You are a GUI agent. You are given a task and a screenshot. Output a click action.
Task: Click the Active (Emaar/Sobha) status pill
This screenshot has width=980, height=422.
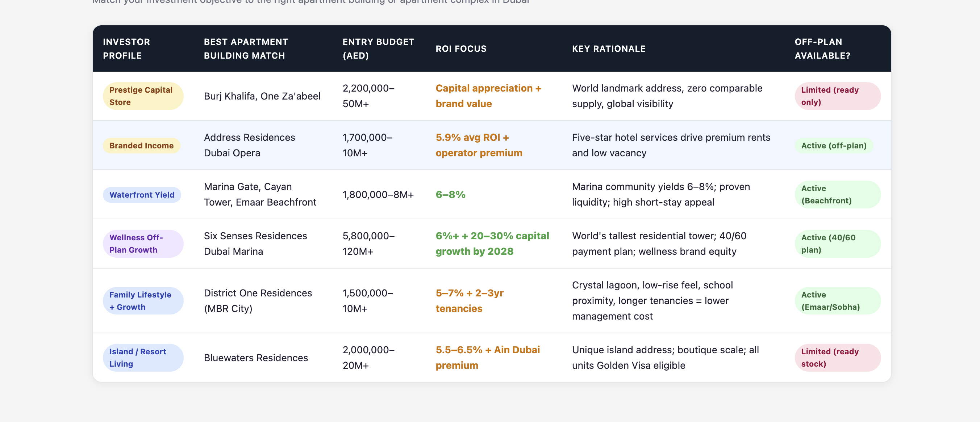(837, 301)
